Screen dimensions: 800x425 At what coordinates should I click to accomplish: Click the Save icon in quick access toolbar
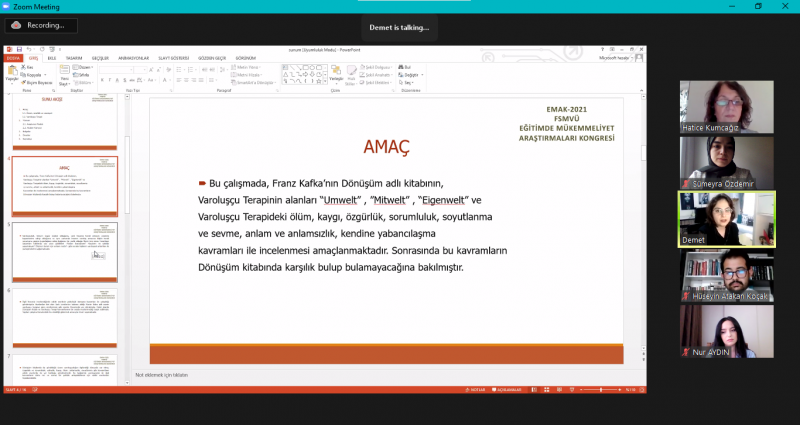(18, 48)
